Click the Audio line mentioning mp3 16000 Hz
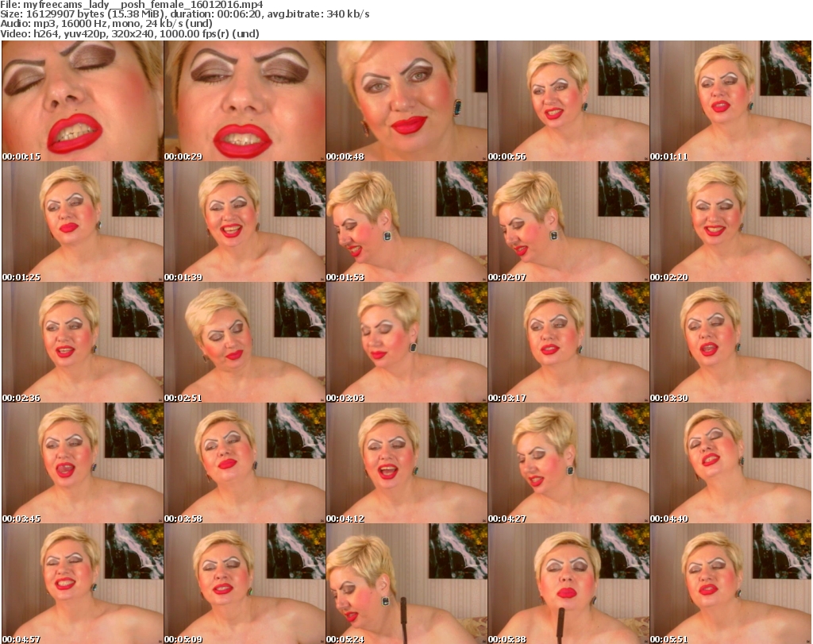This screenshot has width=813, height=644. pyautogui.click(x=106, y=24)
